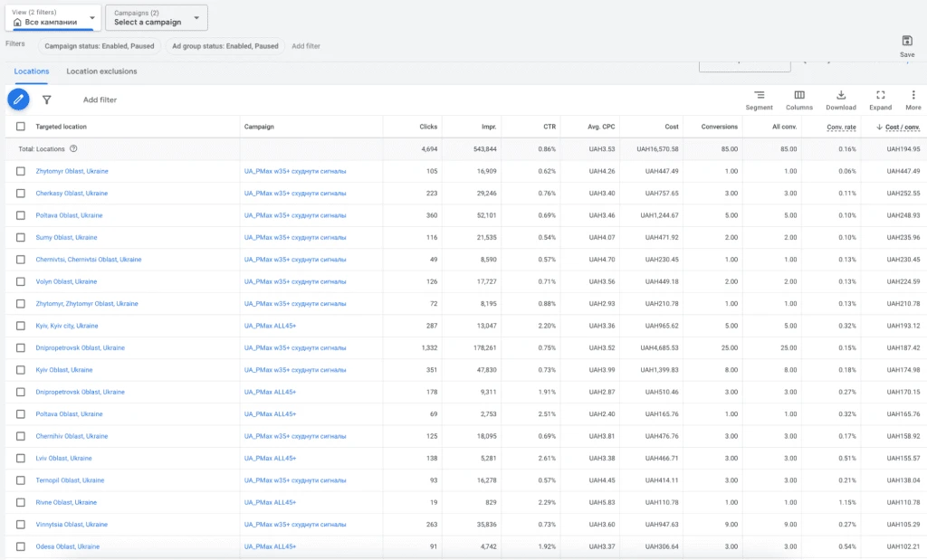The width and height of the screenshot is (927, 560).
Task: Click the UAH4,685.53 cost cell
Action: (x=659, y=348)
